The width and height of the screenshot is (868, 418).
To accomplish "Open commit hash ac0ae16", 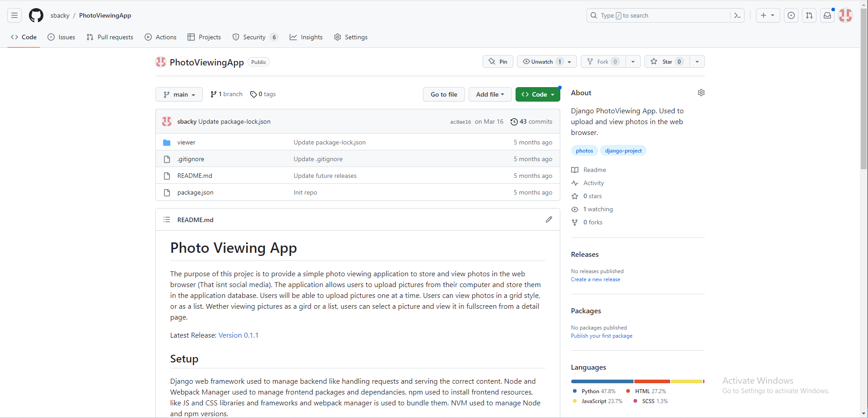I will click(x=460, y=122).
